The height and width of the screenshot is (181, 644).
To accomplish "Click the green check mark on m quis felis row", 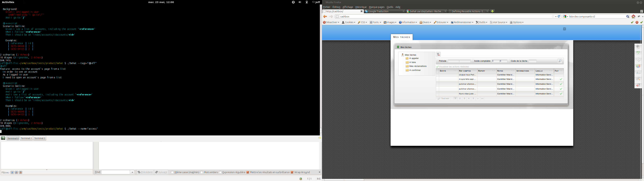I will 561,79.
